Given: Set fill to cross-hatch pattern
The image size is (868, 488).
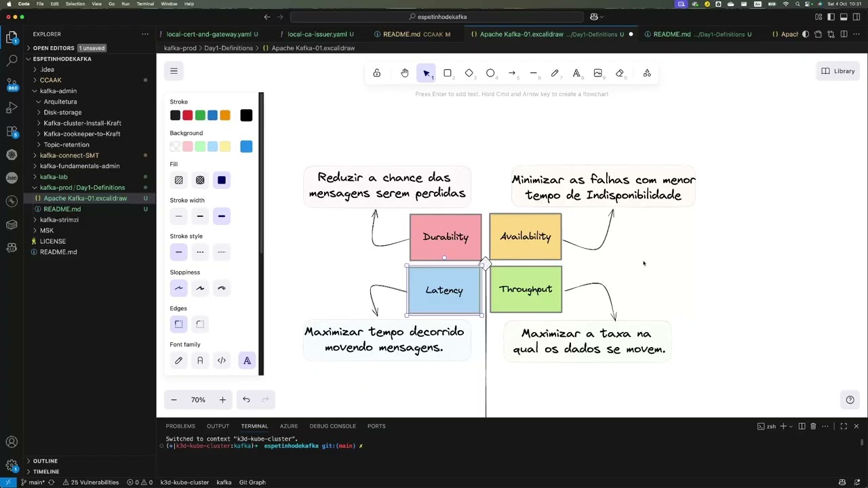Looking at the screenshot, I should coord(200,180).
